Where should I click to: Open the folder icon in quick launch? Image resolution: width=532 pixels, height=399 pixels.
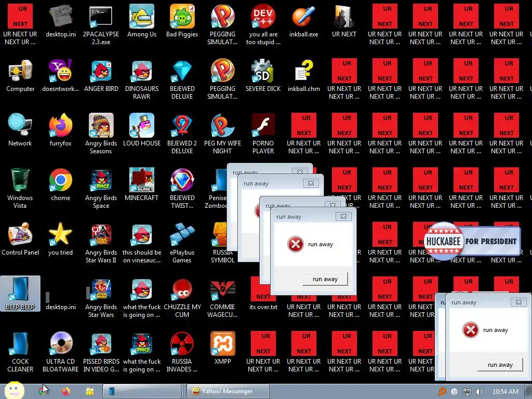coord(89,392)
